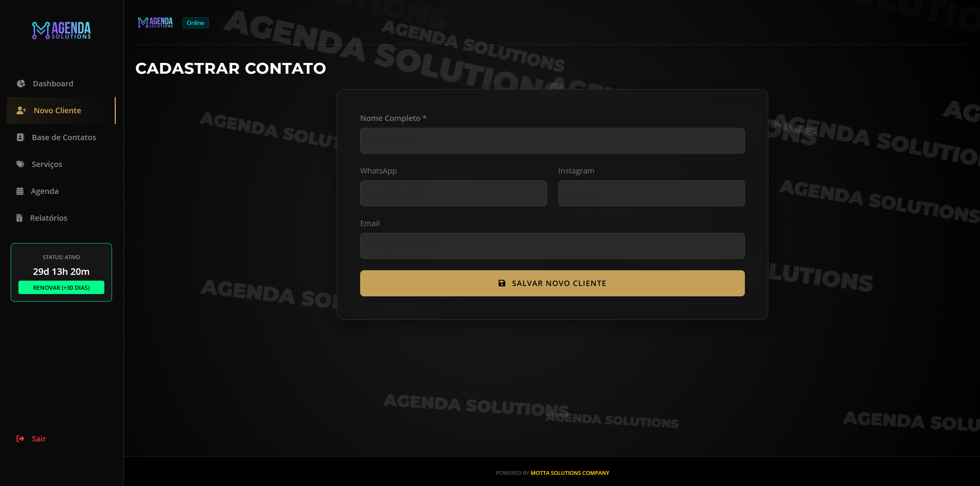980x486 pixels.
Task: Click the Online status badge
Action: 195,23
